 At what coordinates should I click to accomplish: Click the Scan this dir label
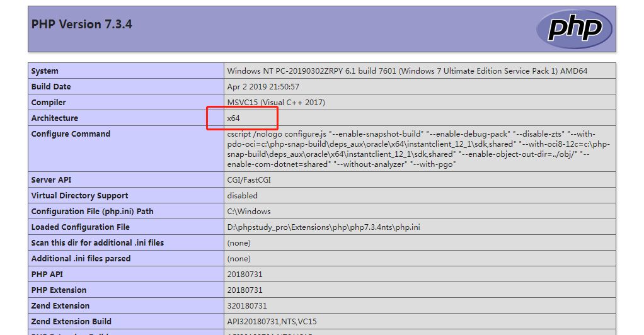tap(97, 243)
